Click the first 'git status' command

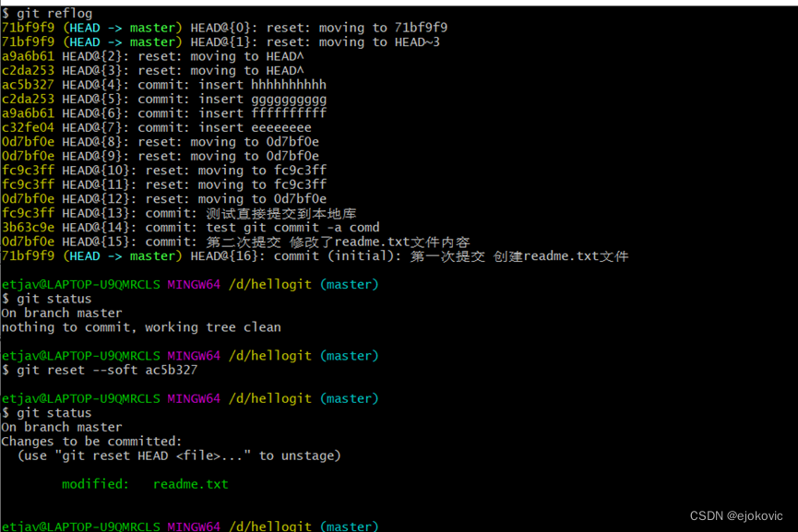[47, 299]
